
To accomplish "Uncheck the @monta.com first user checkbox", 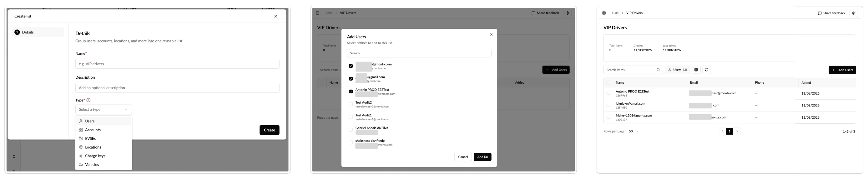I will coord(351,66).
